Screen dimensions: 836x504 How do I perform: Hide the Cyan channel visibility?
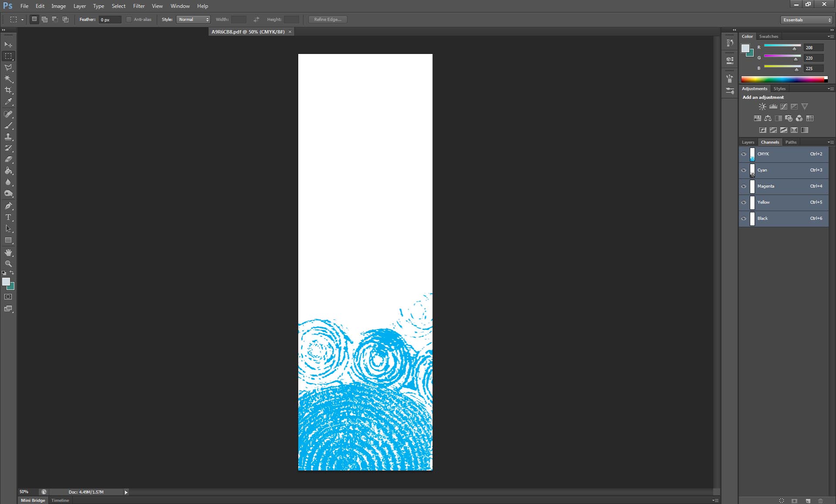point(744,170)
